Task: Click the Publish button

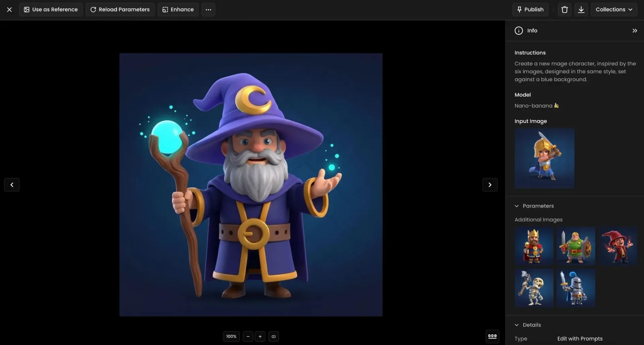Action: [530, 9]
